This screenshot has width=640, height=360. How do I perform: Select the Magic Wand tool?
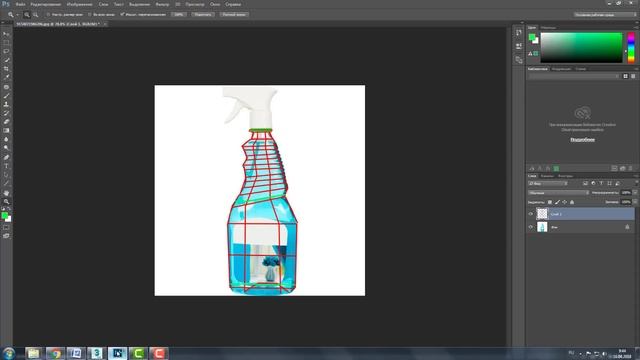click(6, 60)
